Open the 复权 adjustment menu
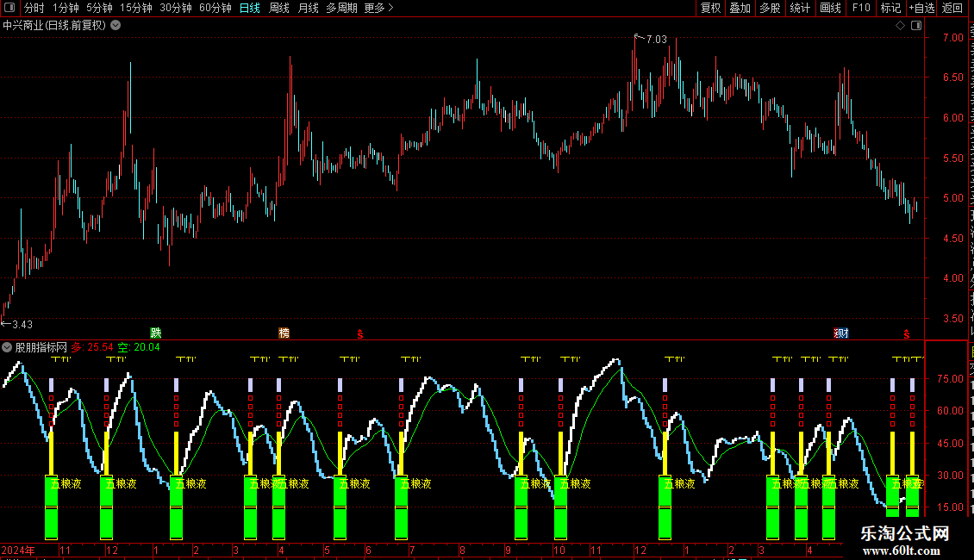 pyautogui.click(x=710, y=8)
